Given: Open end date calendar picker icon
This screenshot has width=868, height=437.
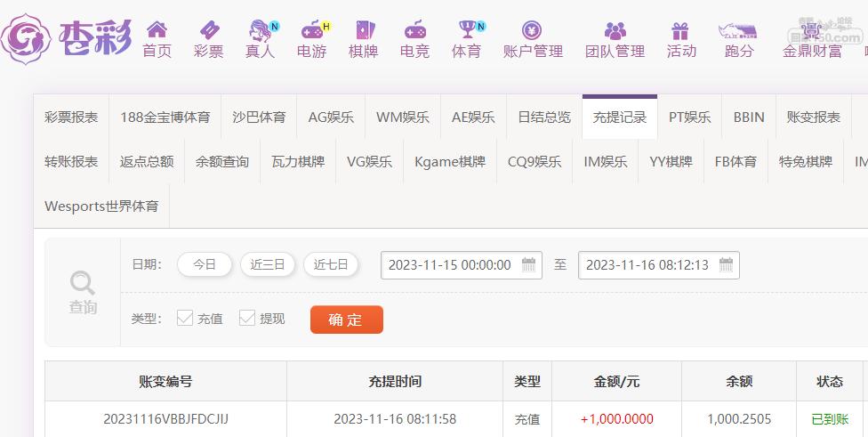Looking at the screenshot, I should 726,264.
